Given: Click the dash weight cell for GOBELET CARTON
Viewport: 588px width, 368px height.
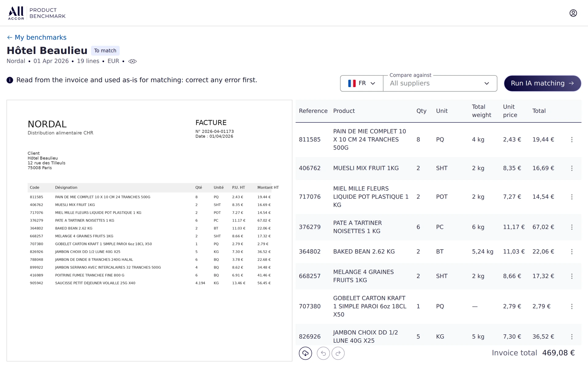Looking at the screenshot, I should [x=475, y=306].
